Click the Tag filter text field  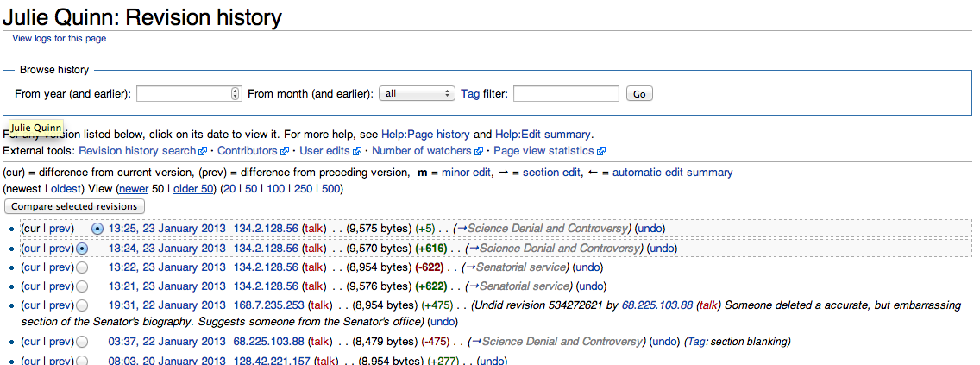click(566, 93)
